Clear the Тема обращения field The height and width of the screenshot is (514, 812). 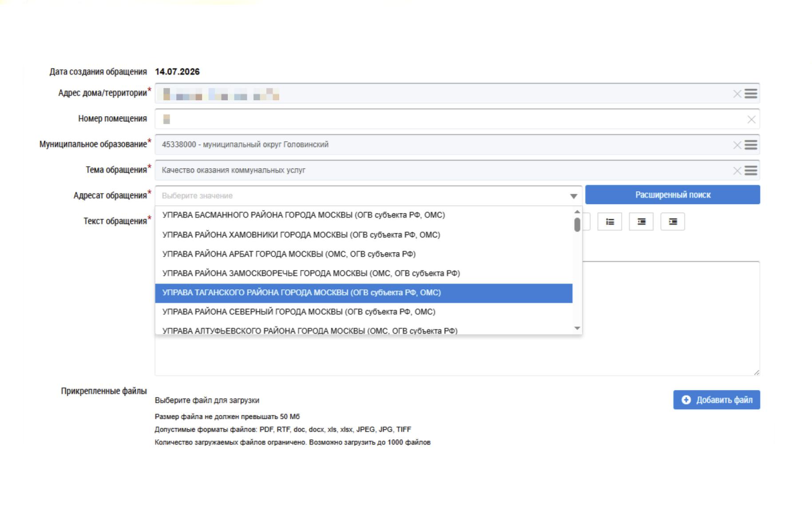pos(737,171)
